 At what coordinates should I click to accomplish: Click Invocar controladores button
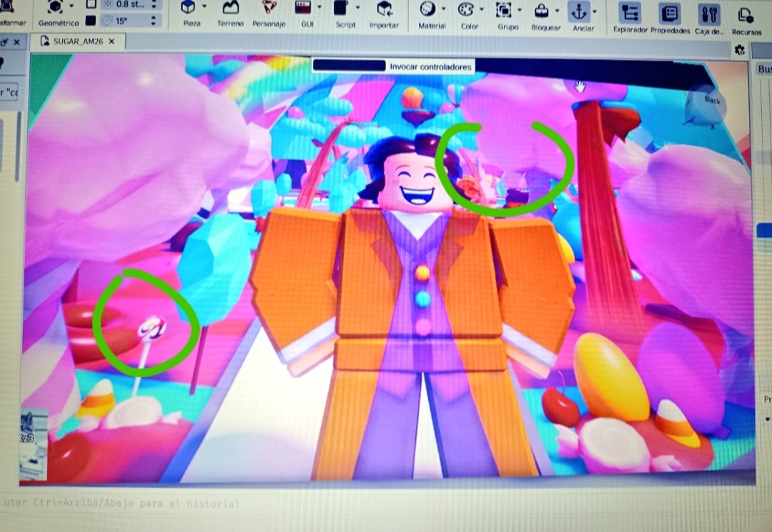tap(431, 66)
